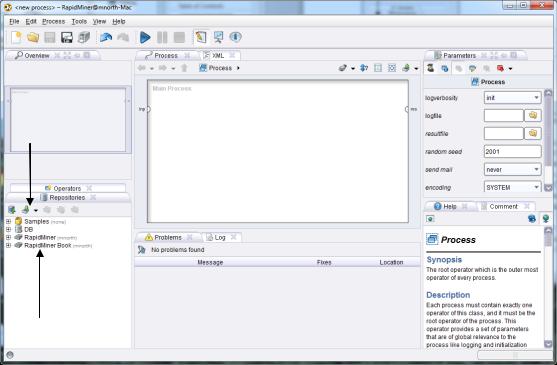Switch to the Design perspective icon
Screen dimensions: 557x365
[x=201, y=37]
